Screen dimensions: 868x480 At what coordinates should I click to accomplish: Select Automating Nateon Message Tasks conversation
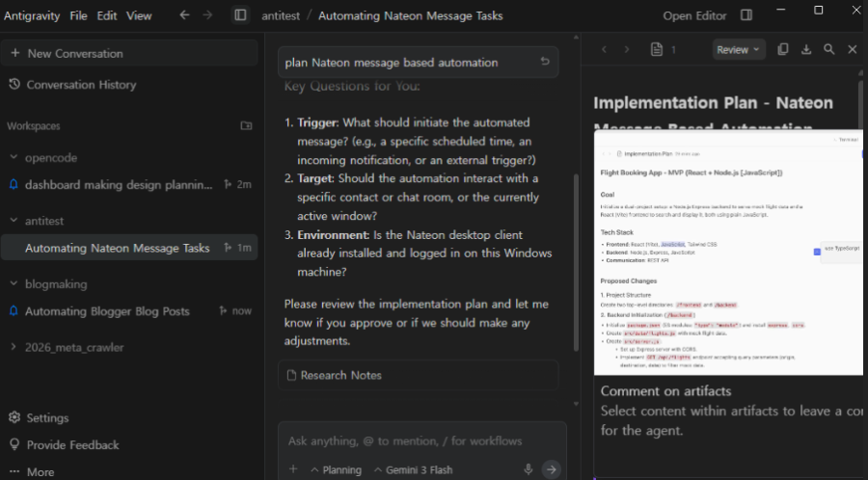pyautogui.click(x=129, y=248)
